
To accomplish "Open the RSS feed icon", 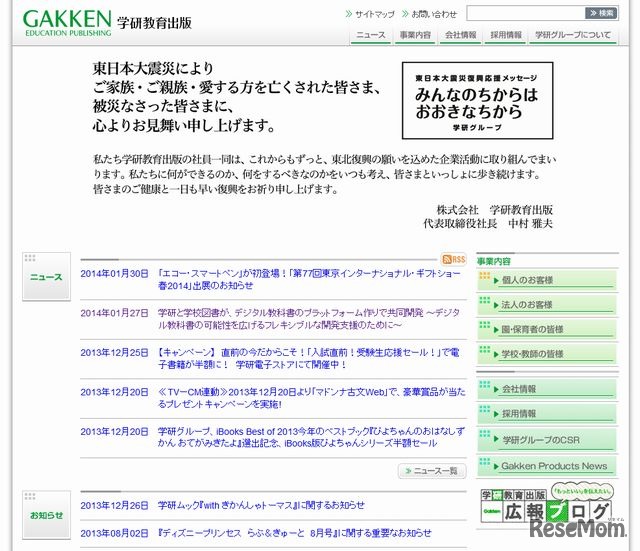I will pyautogui.click(x=453, y=259).
